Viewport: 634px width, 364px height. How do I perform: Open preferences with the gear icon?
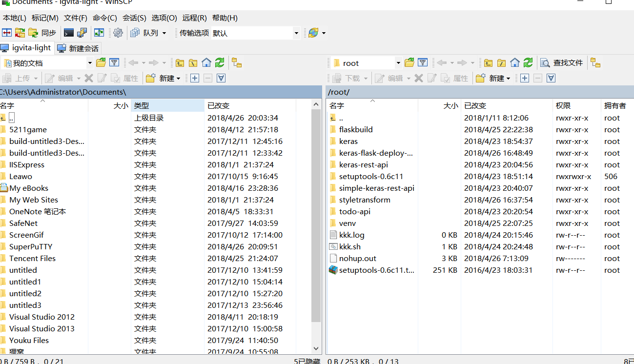tap(118, 33)
